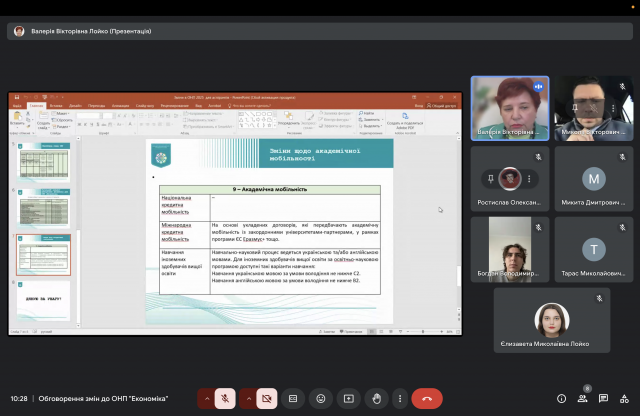The width and height of the screenshot is (640, 416).
Task: Open the three-dot more options menu
Action: [x=398, y=398]
